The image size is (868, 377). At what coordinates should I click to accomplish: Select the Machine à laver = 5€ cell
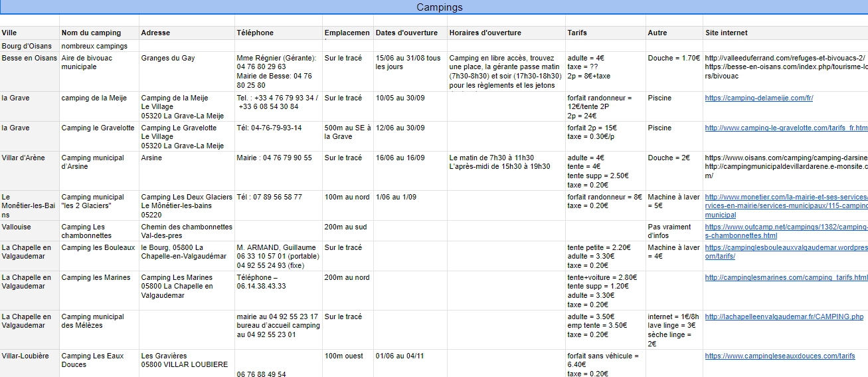674,205
